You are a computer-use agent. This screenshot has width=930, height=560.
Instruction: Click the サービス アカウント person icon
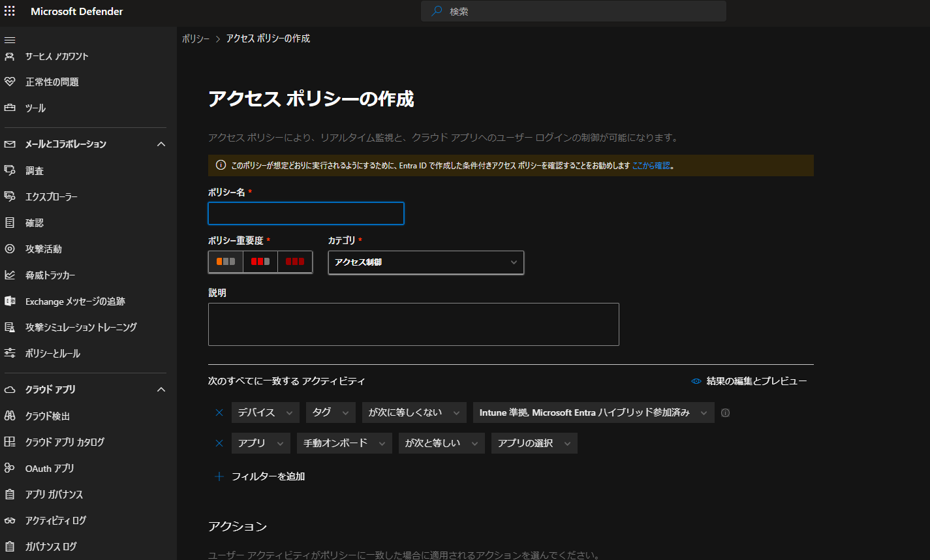point(10,56)
